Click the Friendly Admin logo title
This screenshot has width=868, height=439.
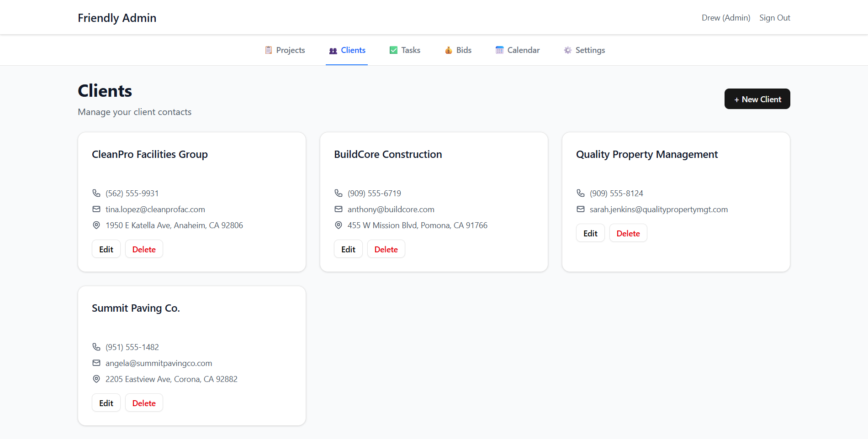click(117, 18)
